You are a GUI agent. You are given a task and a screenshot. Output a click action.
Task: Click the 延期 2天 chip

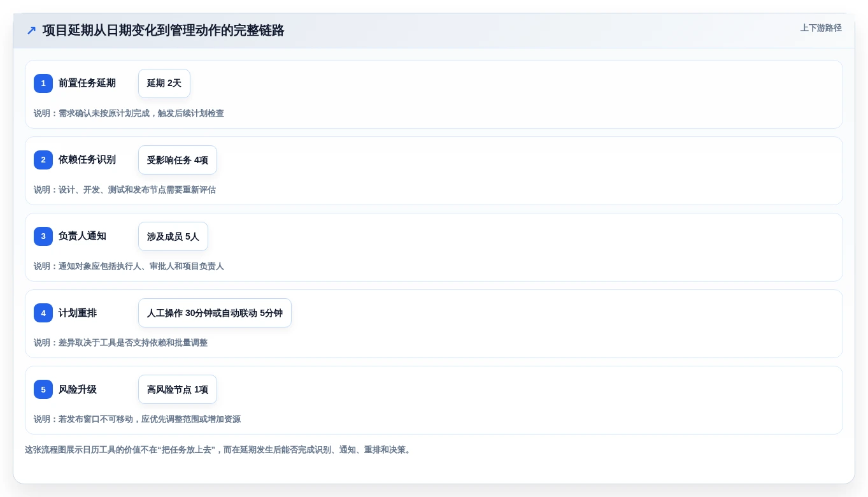(164, 83)
